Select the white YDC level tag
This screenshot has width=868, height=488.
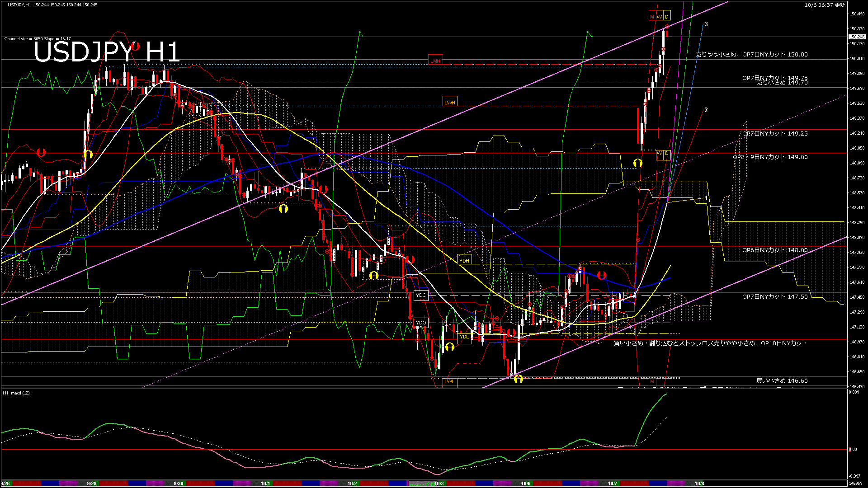(421, 295)
